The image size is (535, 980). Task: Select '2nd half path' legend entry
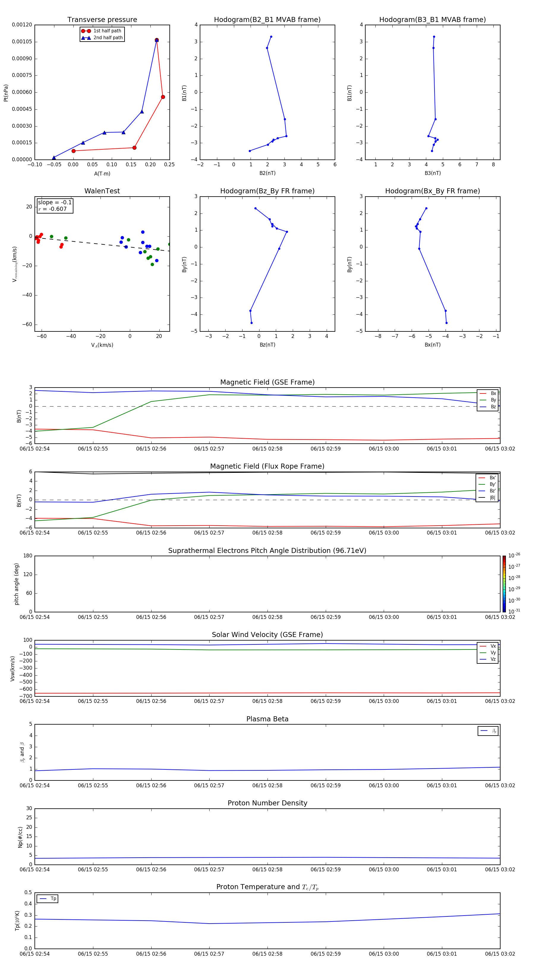pos(102,38)
